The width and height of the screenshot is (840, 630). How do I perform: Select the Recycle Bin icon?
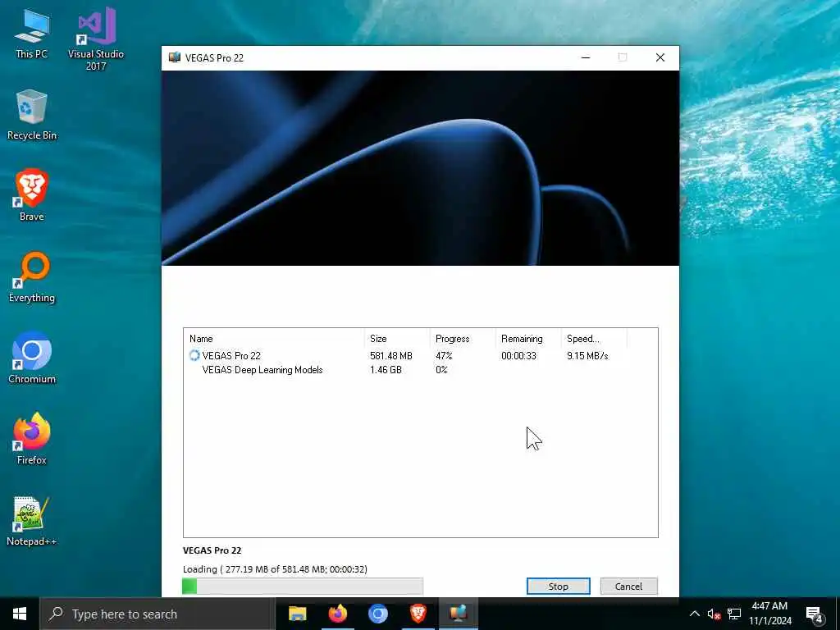32,115
